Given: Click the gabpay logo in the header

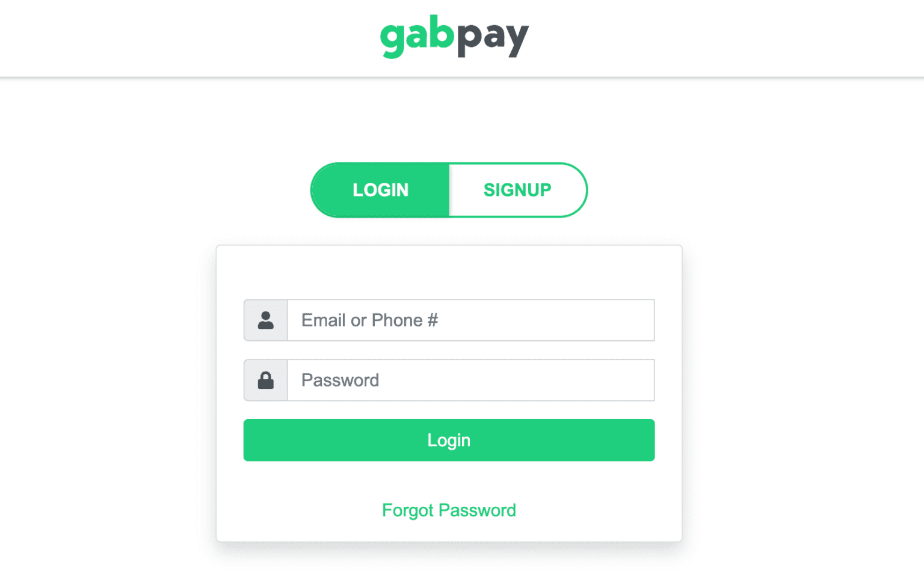Looking at the screenshot, I should click(x=454, y=36).
